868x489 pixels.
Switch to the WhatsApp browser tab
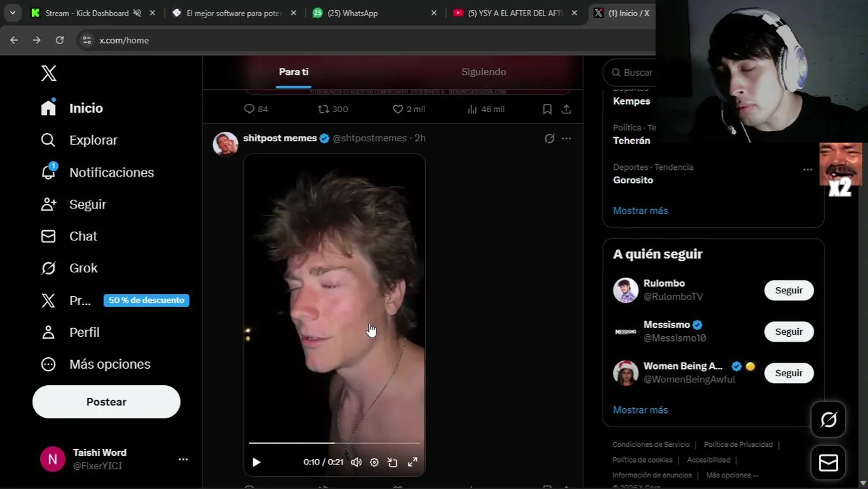[375, 13]
